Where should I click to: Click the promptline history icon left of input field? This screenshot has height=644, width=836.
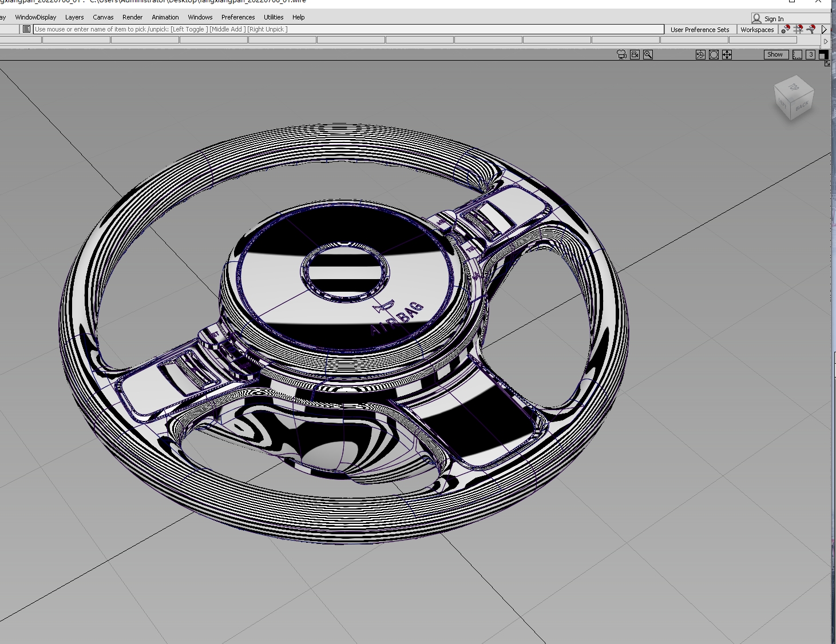(x=27, y=29)
